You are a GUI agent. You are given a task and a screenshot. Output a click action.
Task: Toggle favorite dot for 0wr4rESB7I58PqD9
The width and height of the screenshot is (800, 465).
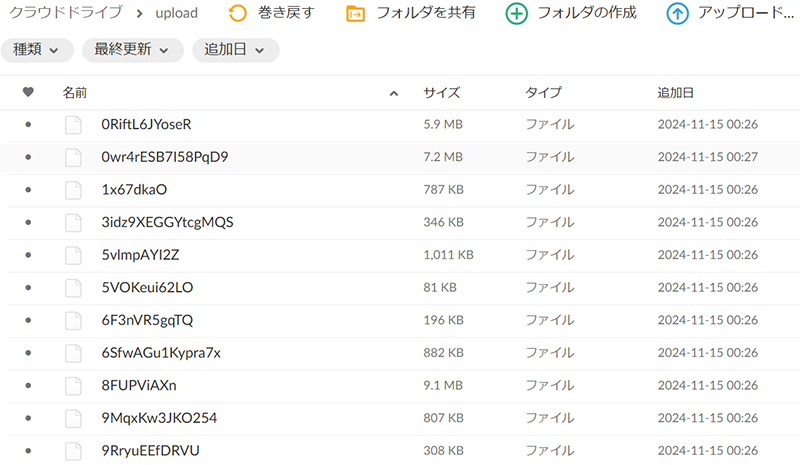click(28, 157)
